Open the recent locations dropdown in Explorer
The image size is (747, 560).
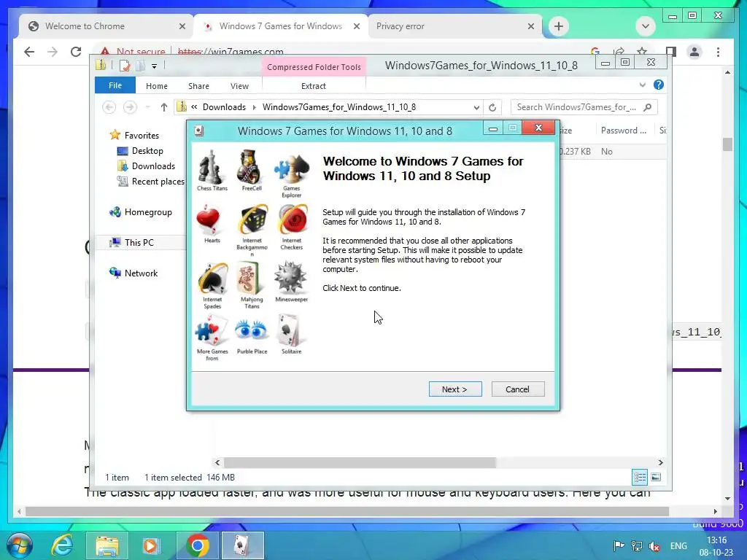click(x=147, y=107)
